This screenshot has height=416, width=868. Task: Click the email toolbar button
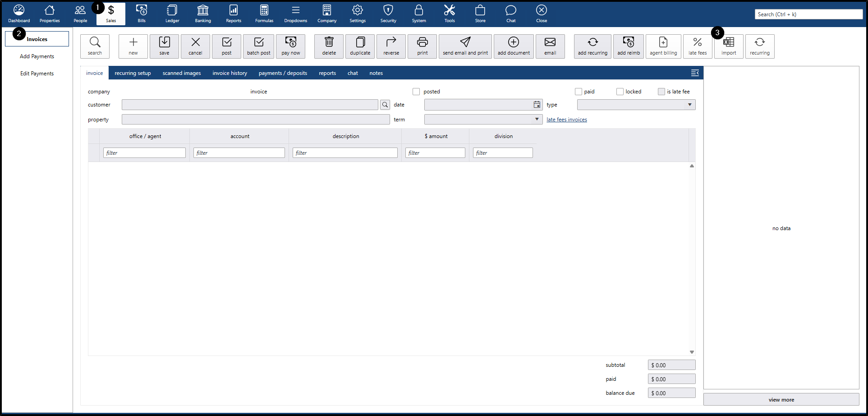pyautogui.click(x=550, y=46)
